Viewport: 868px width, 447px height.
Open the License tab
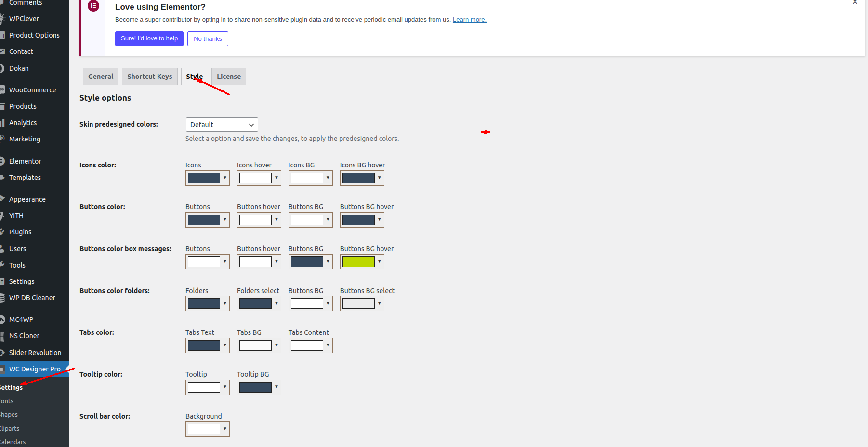[x=229, y=77]
